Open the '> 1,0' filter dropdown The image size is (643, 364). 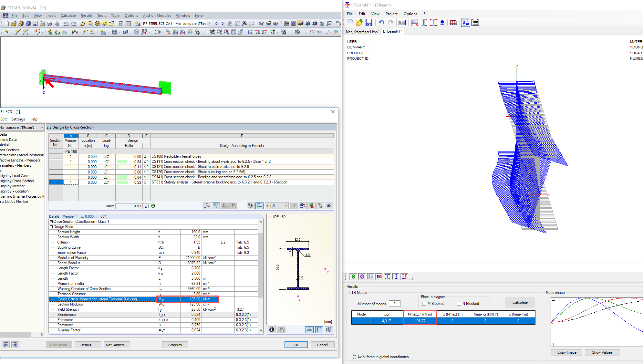click(x=276, y=206)
